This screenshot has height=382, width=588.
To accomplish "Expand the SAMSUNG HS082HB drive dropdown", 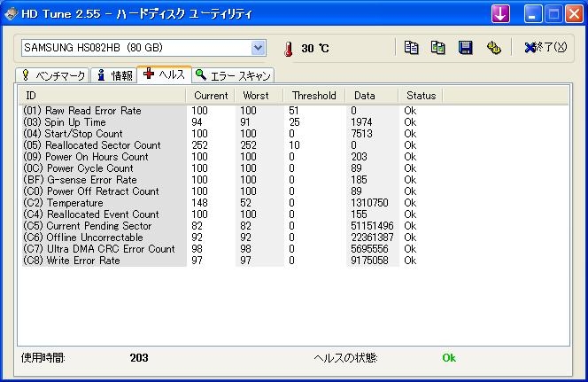I will [x=258, y=47].
